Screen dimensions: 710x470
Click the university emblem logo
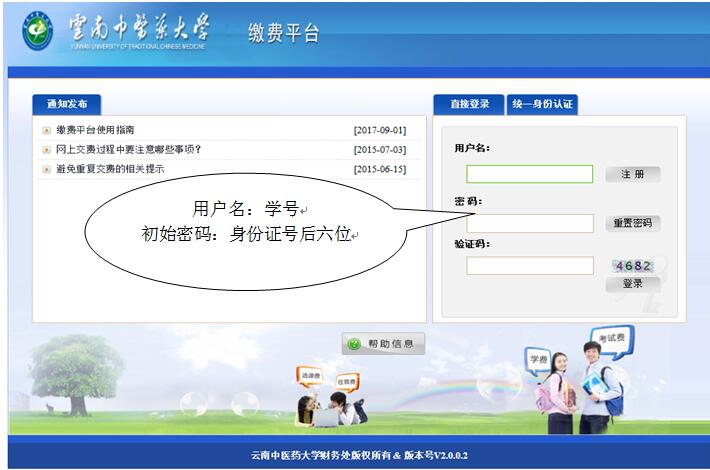(x=38, y=33)
